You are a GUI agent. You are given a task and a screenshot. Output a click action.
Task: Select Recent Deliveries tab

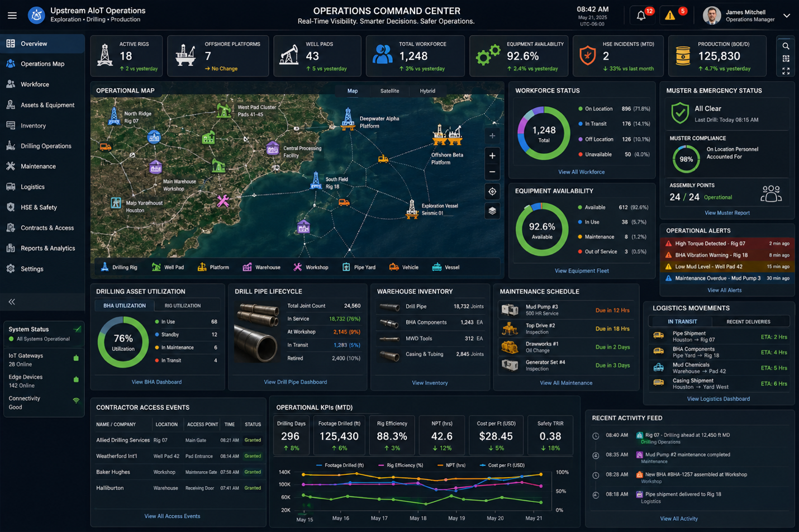point(748,322)
